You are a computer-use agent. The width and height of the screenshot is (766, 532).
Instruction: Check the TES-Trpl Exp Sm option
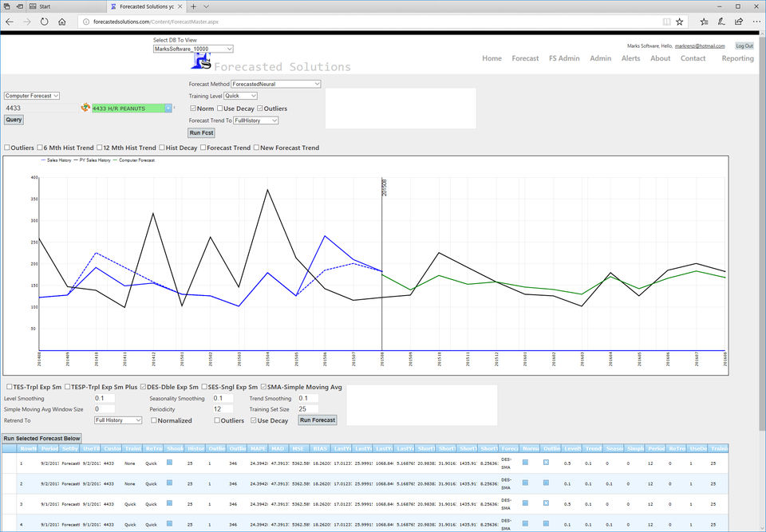point(9,387)
